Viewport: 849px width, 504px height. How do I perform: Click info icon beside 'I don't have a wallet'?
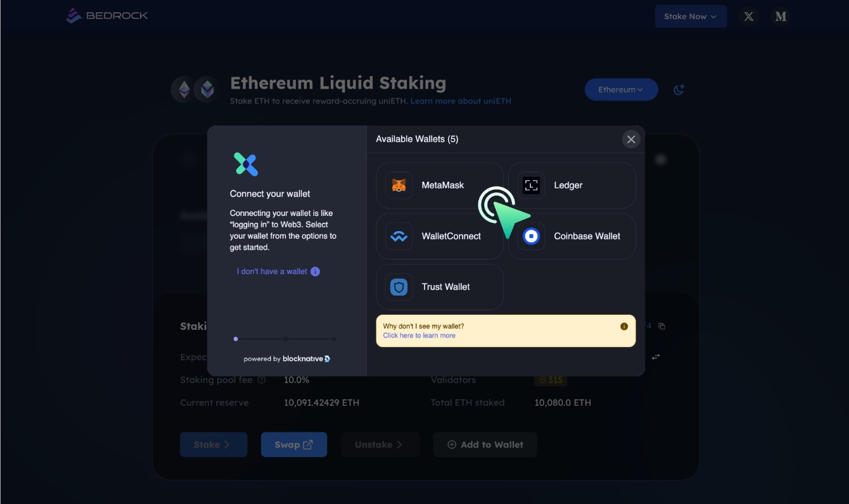(315, 272)
